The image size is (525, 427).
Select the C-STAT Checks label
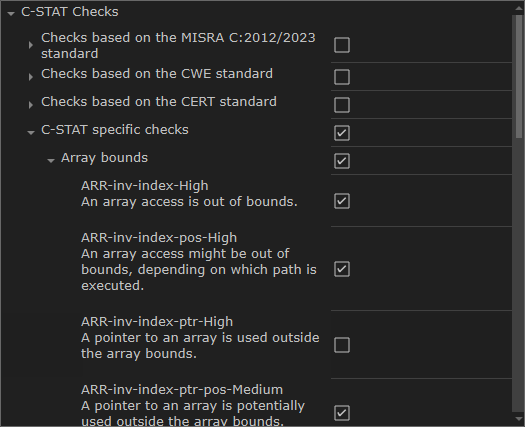click(70, 12)
